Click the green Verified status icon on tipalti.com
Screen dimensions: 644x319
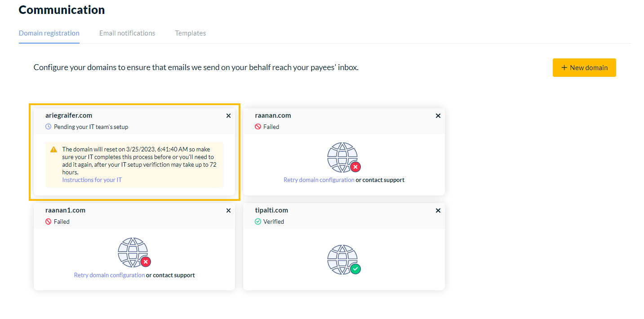click(258, 222)
